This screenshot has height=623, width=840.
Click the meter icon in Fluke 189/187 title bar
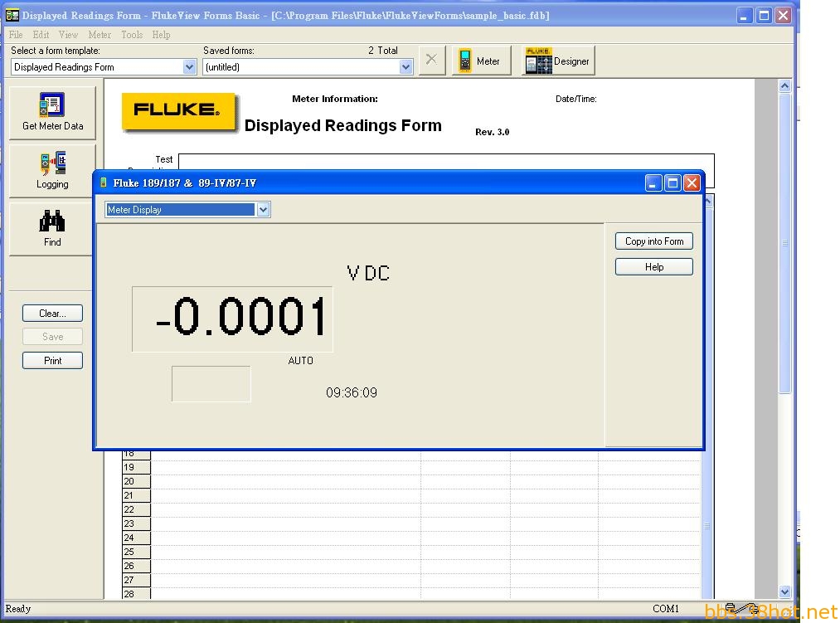pos(104,183)
